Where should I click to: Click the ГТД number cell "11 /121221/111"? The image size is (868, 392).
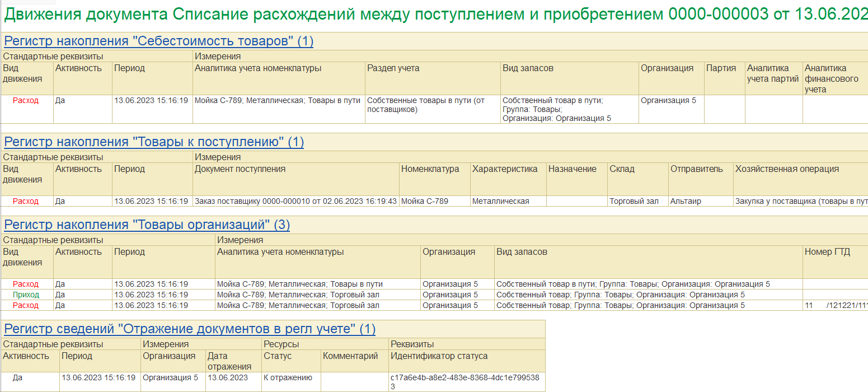tap(836, 305)
